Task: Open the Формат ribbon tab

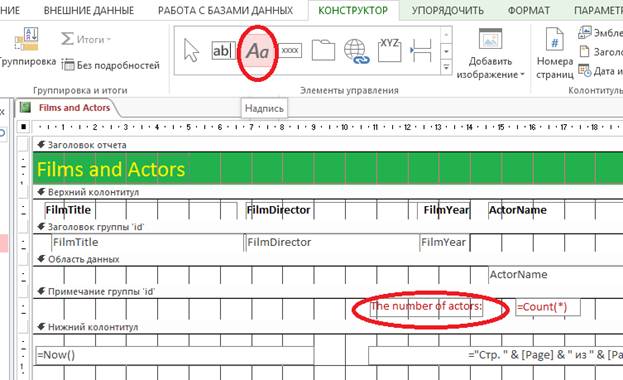Action: [x=529, y=10]
